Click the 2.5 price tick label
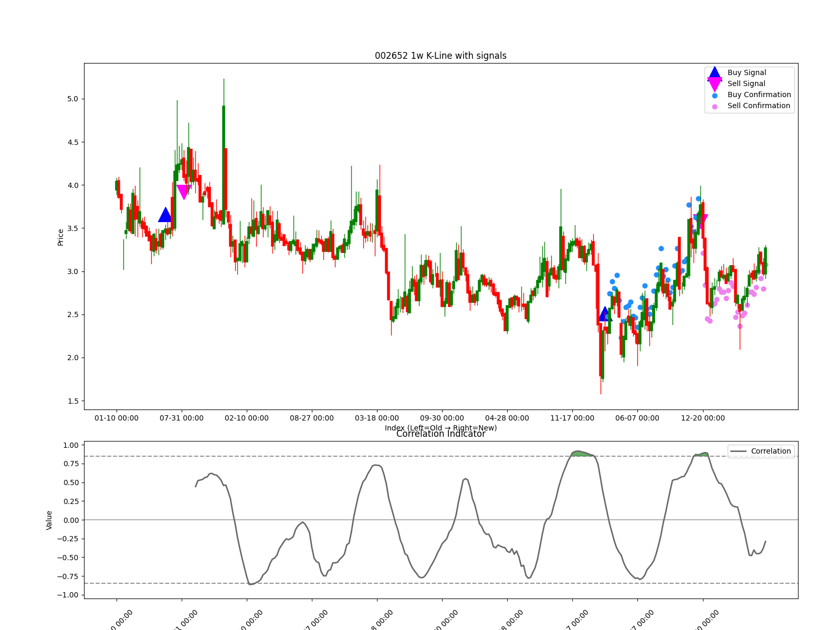The image size is (840, 630). pyautogui.click(x=73, y=314)
